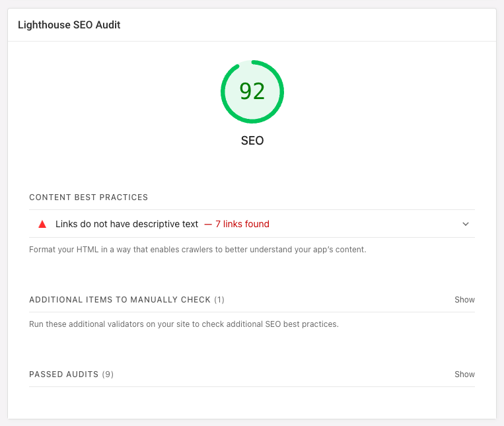The image size is (504, 426).
Task: Show additional items to manually check
Action: point(464,300)
